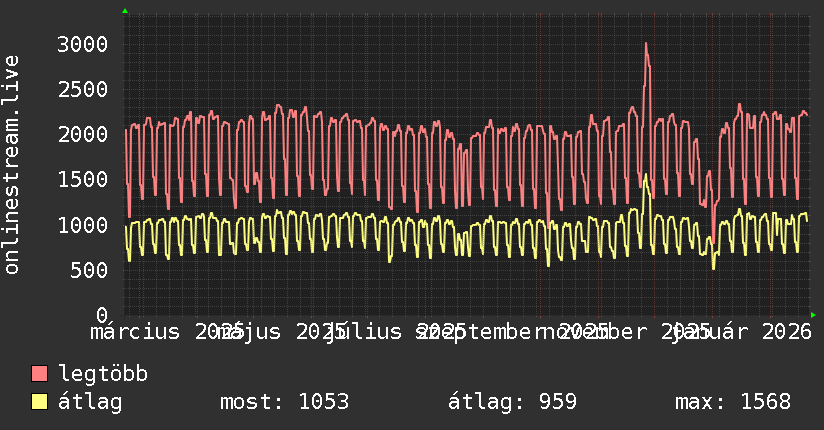Click the 0 y-axis label
This screenshot has height=430, width=824.
coord(102,315)
